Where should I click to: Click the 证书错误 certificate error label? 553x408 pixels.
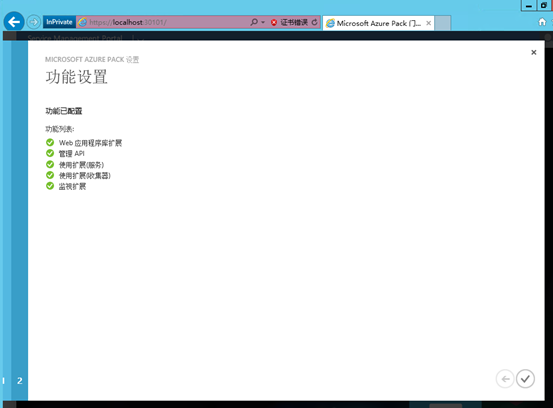(x=294, y=22)
